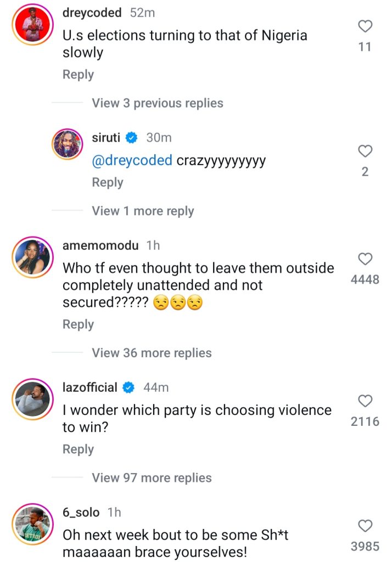Like 6_solo's brace yourselves comment

coord(365,526)
